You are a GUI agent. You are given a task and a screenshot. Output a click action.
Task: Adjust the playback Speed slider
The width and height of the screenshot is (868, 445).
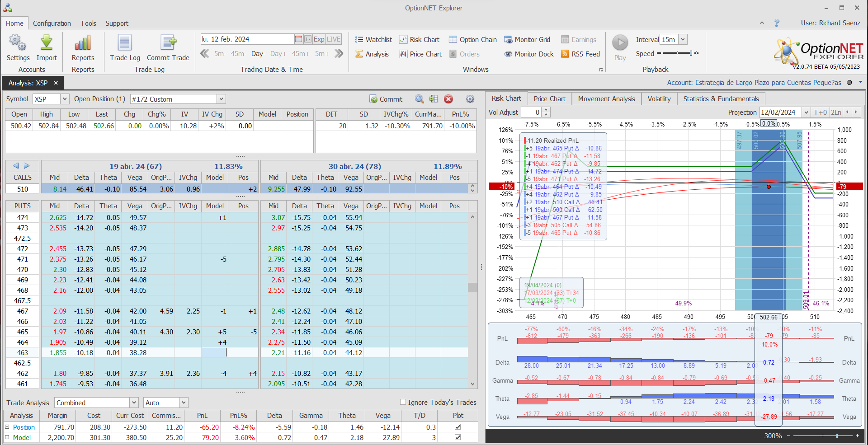(677, 53)
